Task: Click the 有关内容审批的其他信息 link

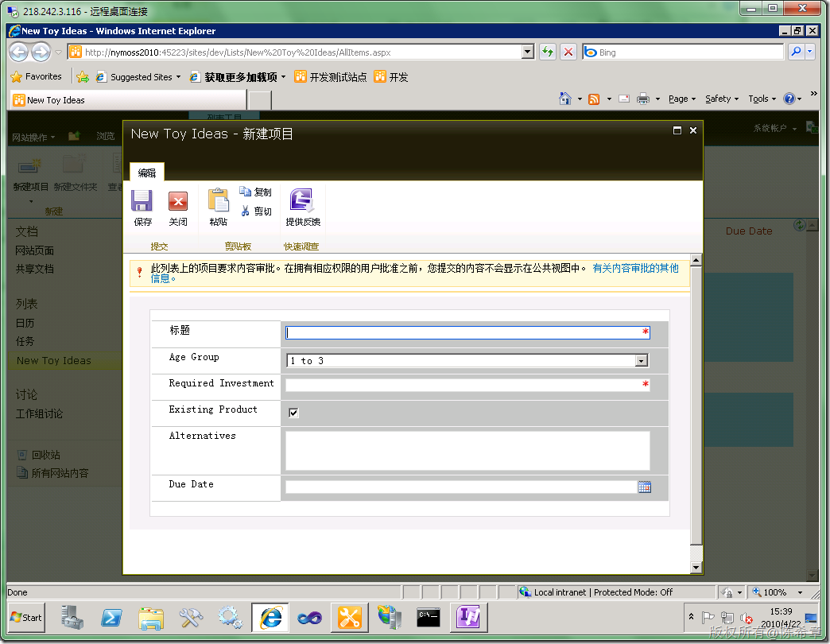Action: [635, 268]
